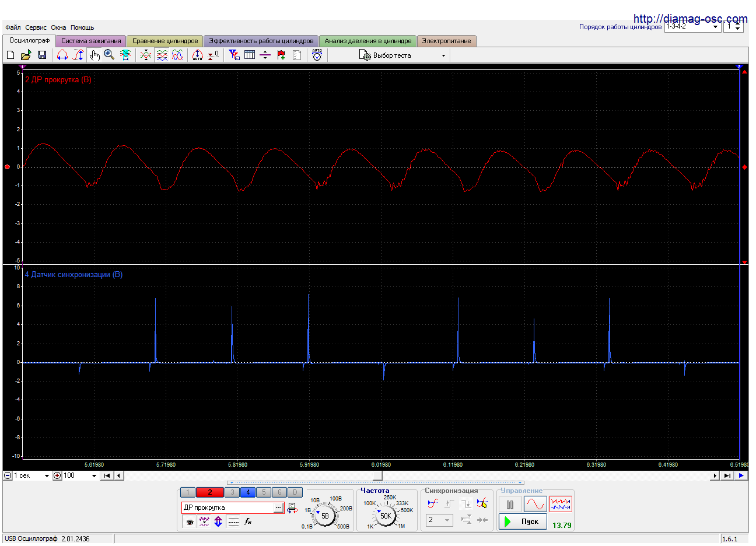Click green-red crossed waveforms toolbar icon

point(146,55)
